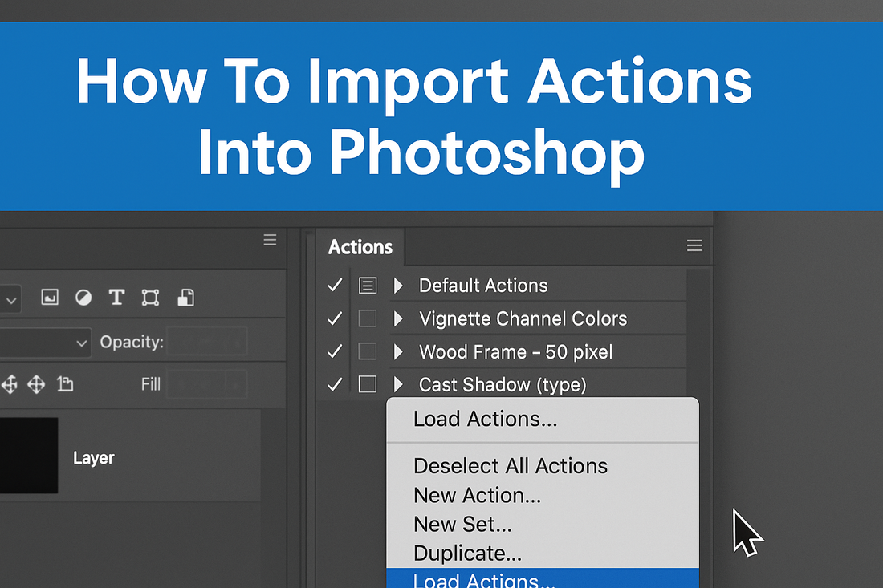Choose New Action... from the menu

[x=477, y=495]
